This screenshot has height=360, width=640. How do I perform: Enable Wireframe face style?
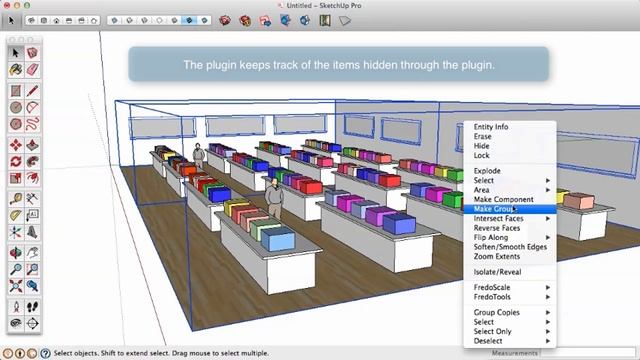[144, 20]
